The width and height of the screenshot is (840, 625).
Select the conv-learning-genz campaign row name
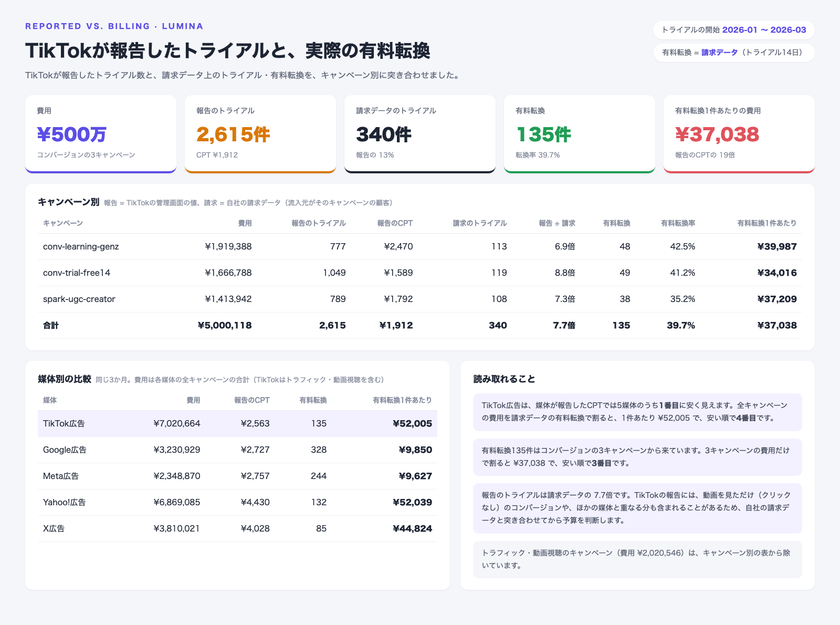pyautogui.click(x=81, y=246)
